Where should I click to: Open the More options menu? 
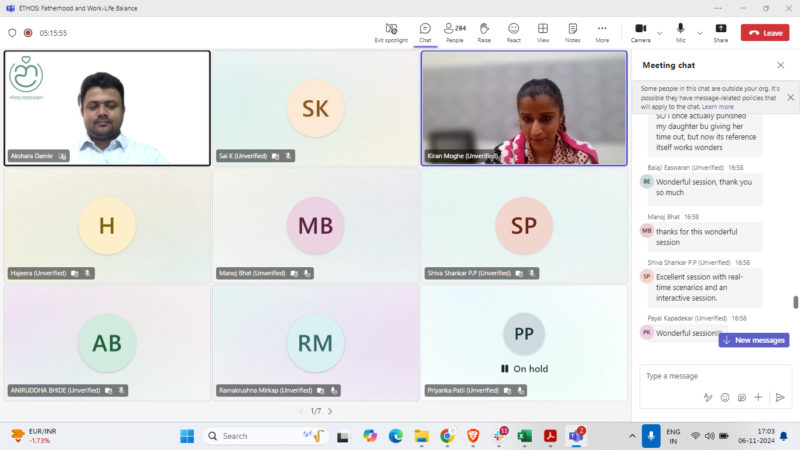(x=602, y=32)
